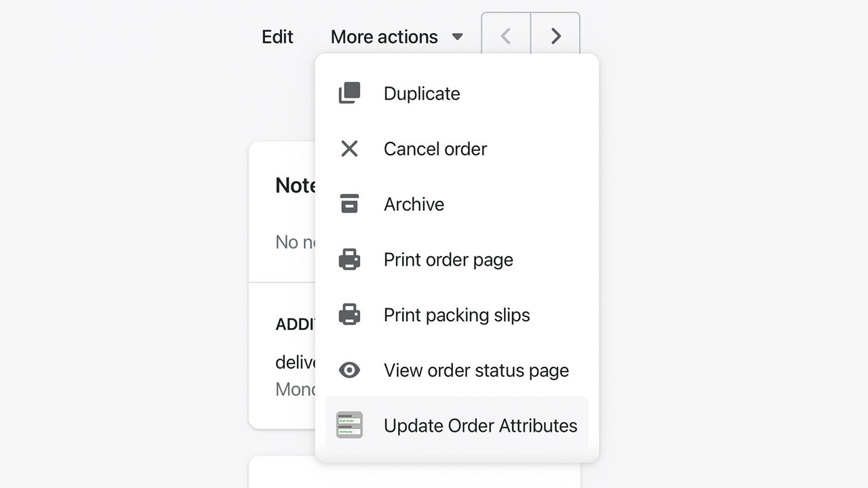Viewport: 868px width, 488px height.
Task: Click the X icon beside Cancel order
Action: [x=349, y=148]
